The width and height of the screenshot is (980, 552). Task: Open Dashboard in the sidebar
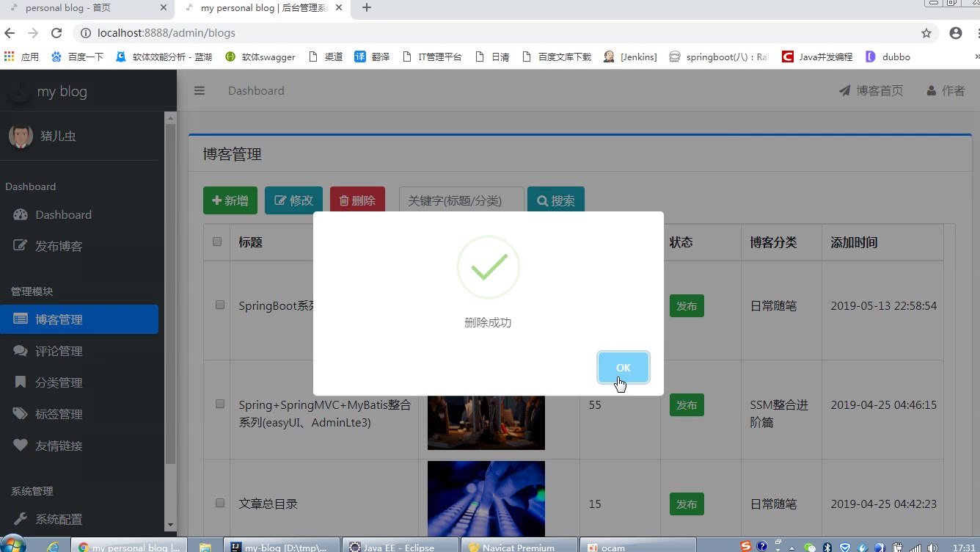tap(79, 215)
